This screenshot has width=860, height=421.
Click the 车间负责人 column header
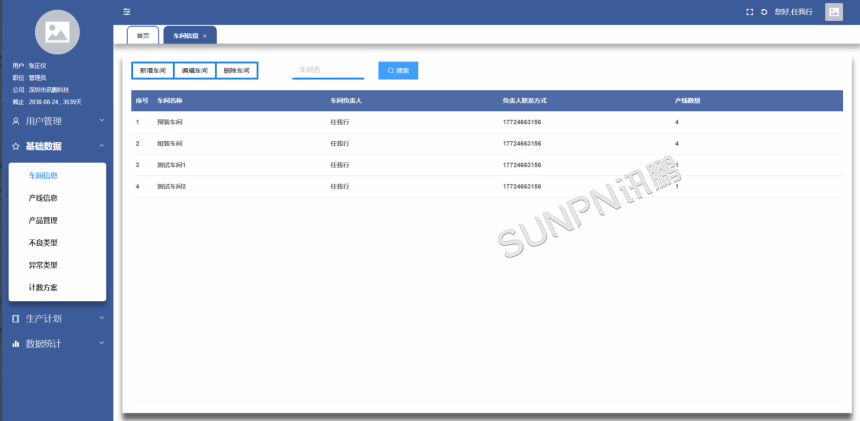click(346, 101)
